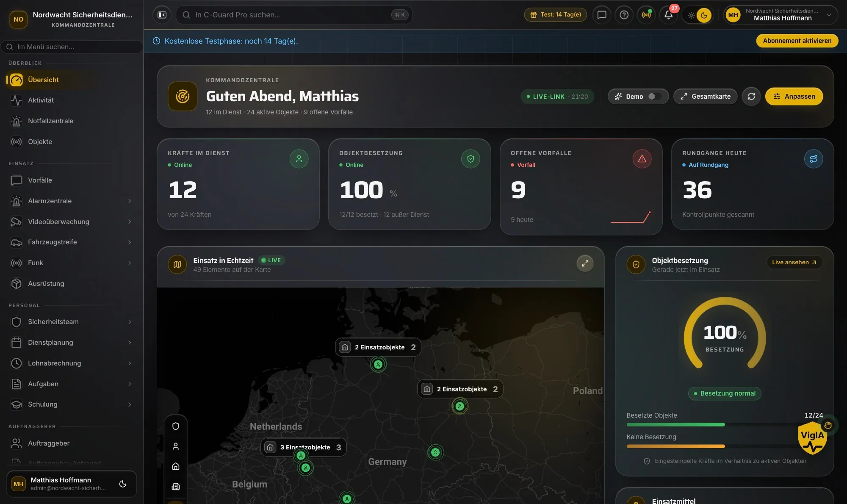Image resolution: width=847 pixels, height=504 pixels.
Task: Open the Matthias Hoffmann sidebar profile card
Action: tap(71, 484)
